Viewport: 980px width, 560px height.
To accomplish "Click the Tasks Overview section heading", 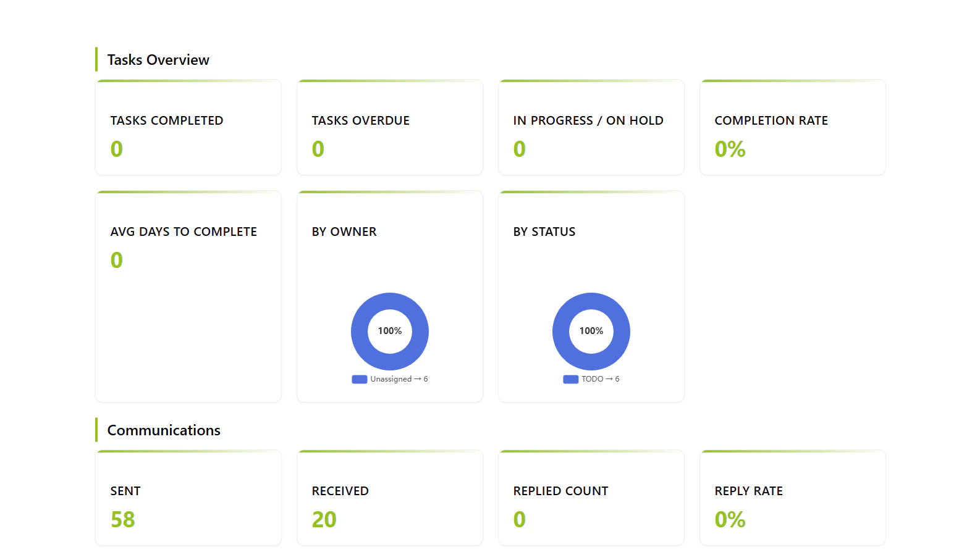I will tap(158, 59).
